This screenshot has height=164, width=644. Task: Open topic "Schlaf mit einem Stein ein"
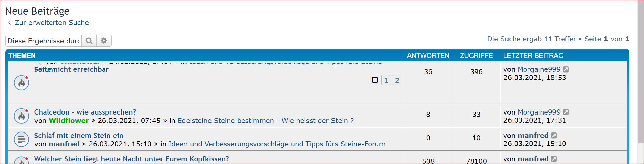79,136
